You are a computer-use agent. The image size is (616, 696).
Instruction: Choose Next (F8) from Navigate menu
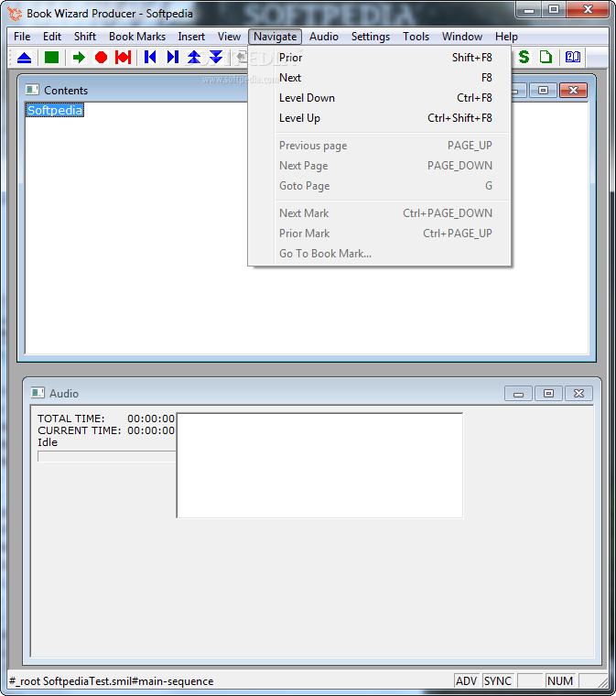[379, 78]
